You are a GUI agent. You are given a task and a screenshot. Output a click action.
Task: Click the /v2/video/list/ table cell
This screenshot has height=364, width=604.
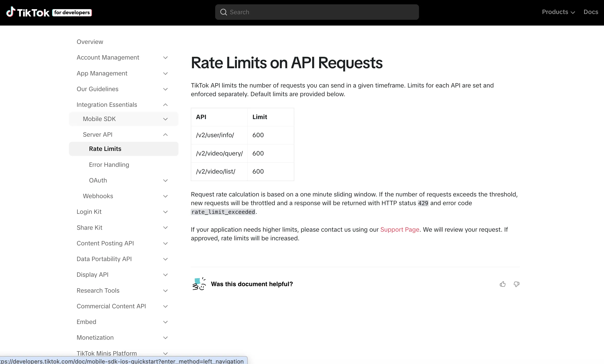(219, 171)
